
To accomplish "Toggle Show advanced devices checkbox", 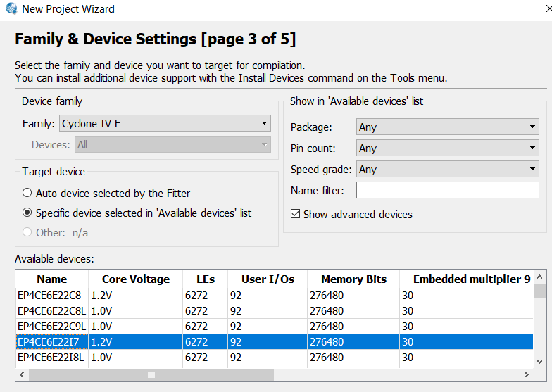I will (295, 214).
